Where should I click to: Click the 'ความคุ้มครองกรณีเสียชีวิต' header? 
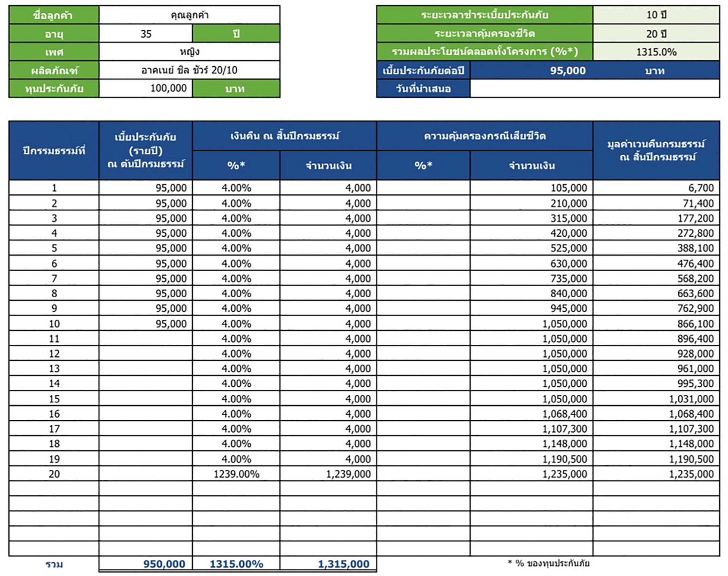tap(485, 136)
